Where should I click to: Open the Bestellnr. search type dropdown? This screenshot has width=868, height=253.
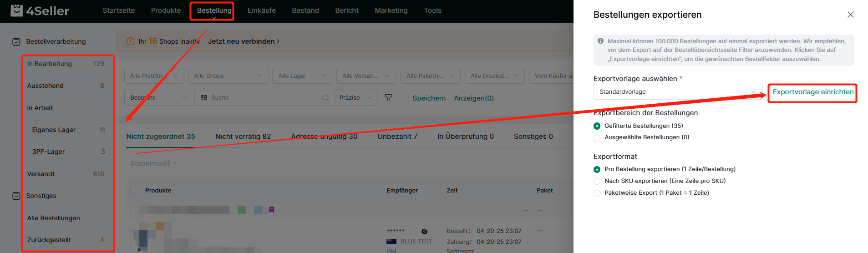click(159, 97)
